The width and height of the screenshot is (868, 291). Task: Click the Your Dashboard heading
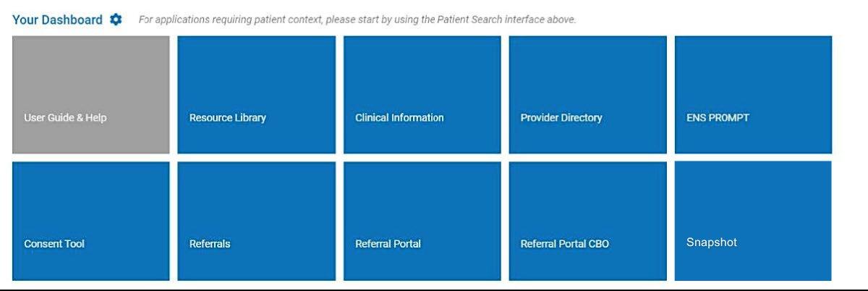(x=58, y=20)
